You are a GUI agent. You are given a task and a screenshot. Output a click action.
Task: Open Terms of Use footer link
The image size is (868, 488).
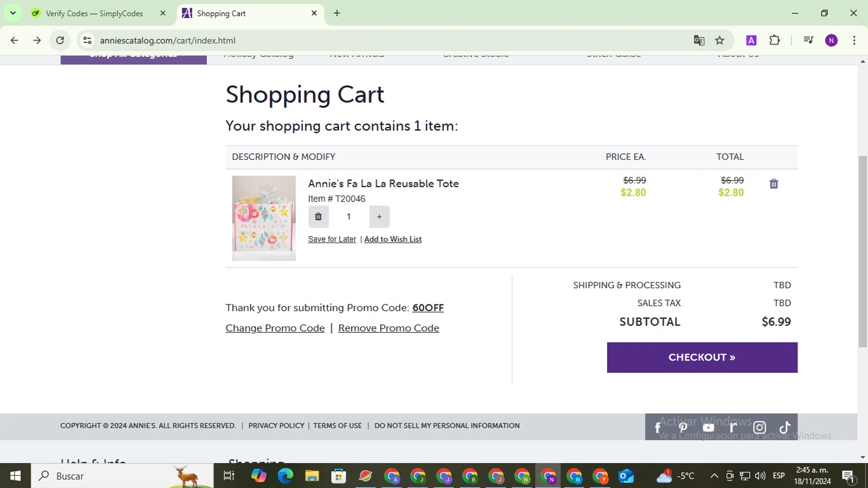(337, 425)
